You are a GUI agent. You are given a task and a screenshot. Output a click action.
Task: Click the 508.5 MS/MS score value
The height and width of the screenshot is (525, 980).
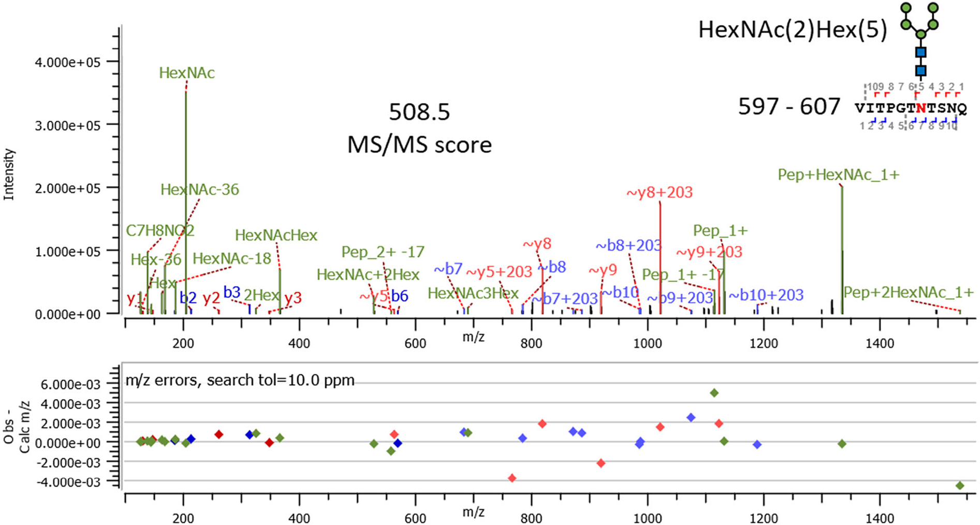tap(419, 112)
